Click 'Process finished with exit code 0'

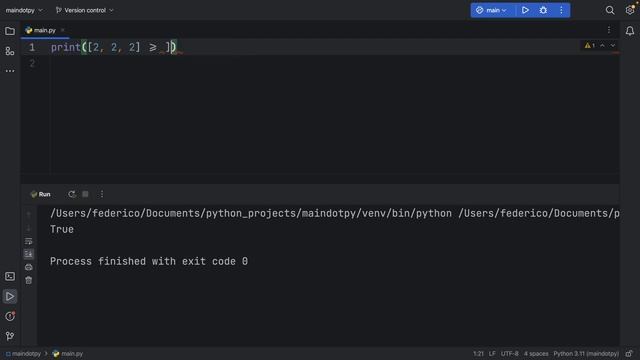(149, 261)
